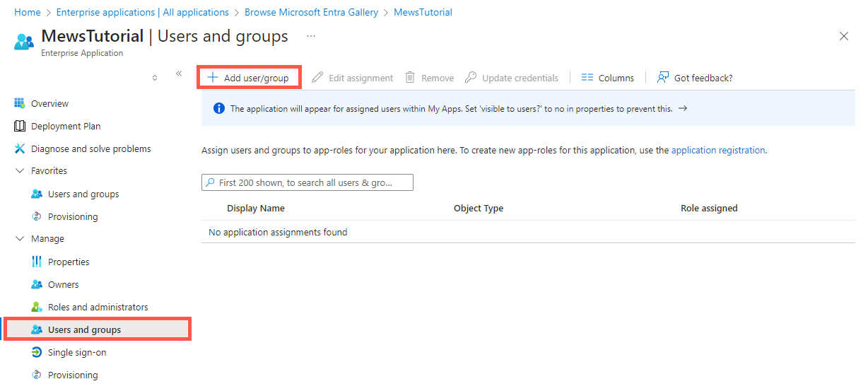
Task: Open the ellipsis more options menu
Action: tap(311, 36)
